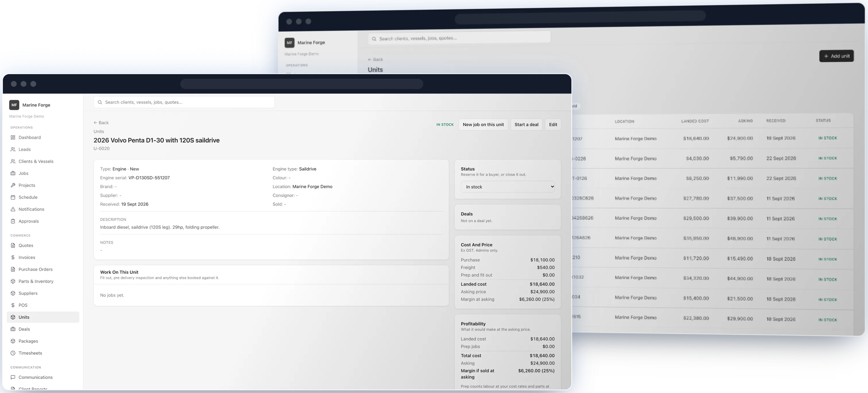
Task: Focus the search clients, vessels, jobs field
Action: pyautogui.click(x=184, y=102)
